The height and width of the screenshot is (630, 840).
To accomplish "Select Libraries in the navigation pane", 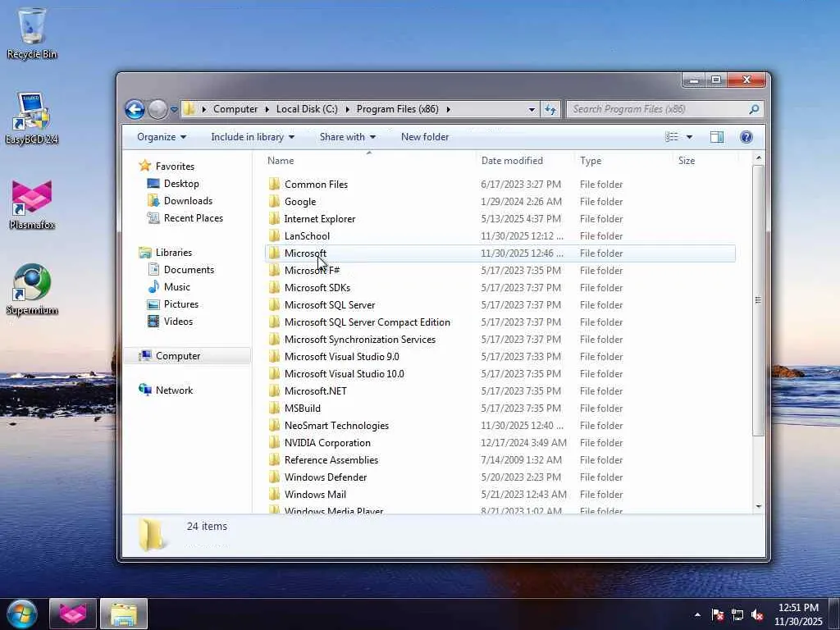I will click(174, 253).
